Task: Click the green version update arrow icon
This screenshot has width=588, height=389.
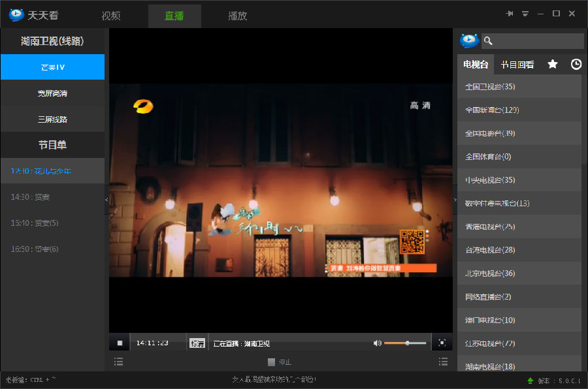Action: pyautogui.click(x=531, y=381)
